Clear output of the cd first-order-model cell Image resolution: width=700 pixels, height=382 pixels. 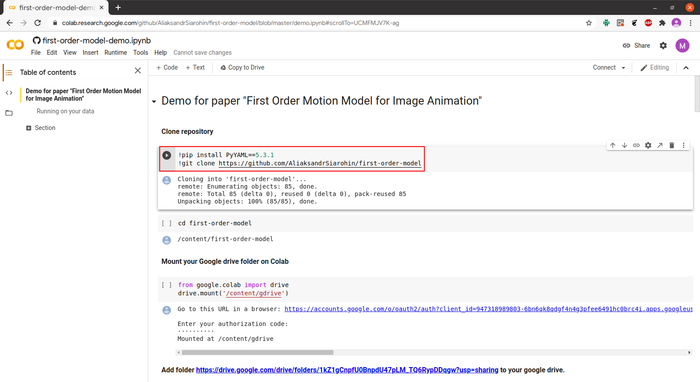[167, 240]
